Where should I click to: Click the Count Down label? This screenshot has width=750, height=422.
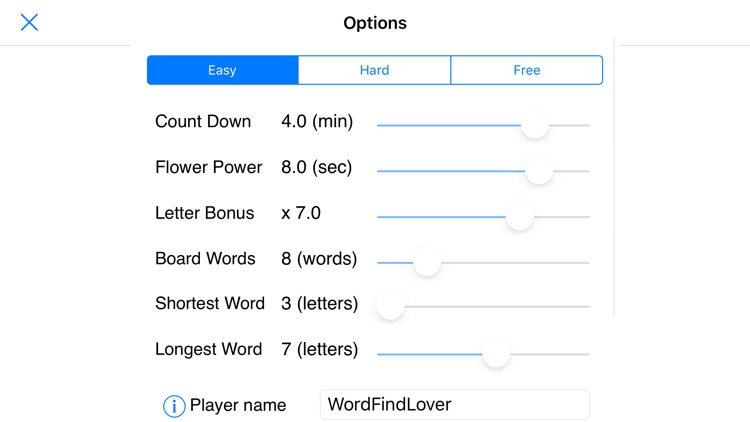point(203,122)
